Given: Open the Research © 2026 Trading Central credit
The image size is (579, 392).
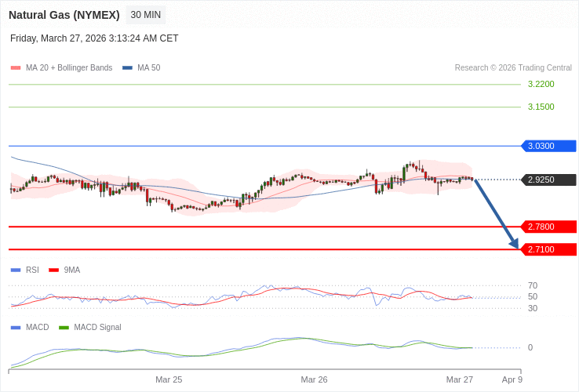Looking at the screenshot, I should tap(513, 68).
